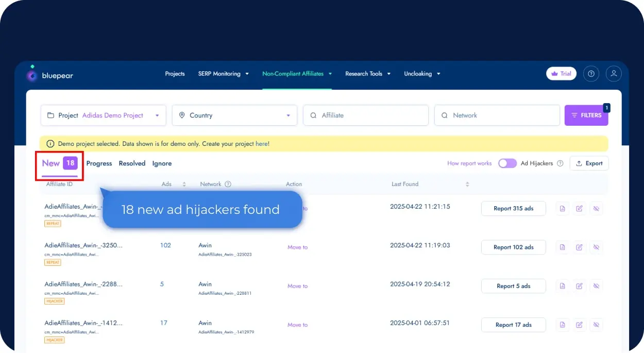Select affiliate AdieAffiliates_Awin-_-2288...
This screenshot has width=644, height=353.
tap(83, 284)
